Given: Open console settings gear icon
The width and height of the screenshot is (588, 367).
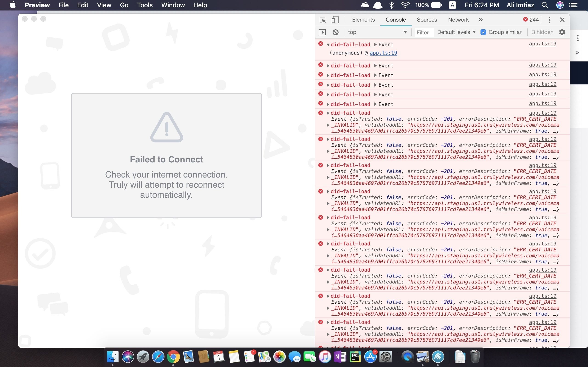Looking at the screenshot, I should click(x=562, y=32).
